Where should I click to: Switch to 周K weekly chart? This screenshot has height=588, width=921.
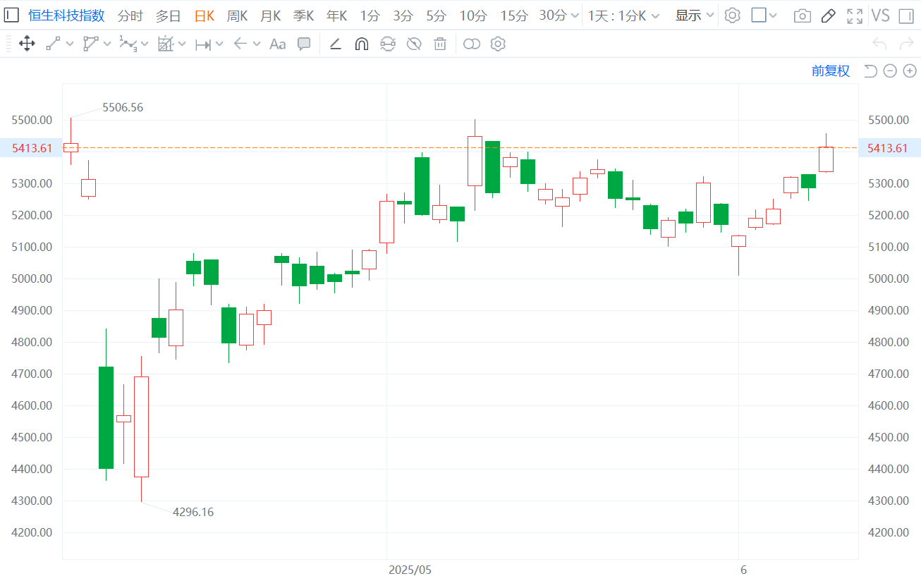[237, 16]
